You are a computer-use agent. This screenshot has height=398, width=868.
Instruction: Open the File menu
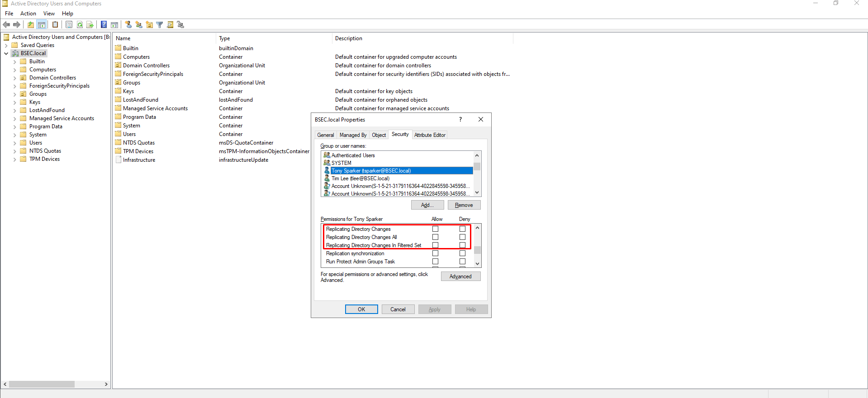(x=9, y=14)
